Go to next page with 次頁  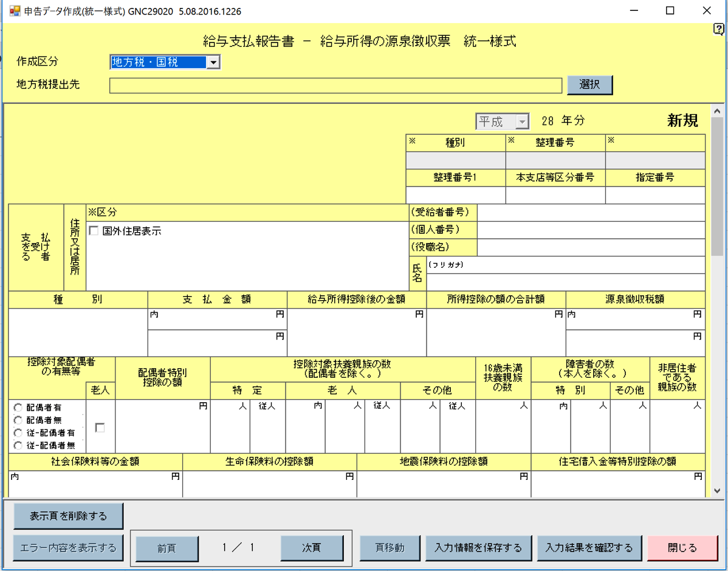pos(312,549)
